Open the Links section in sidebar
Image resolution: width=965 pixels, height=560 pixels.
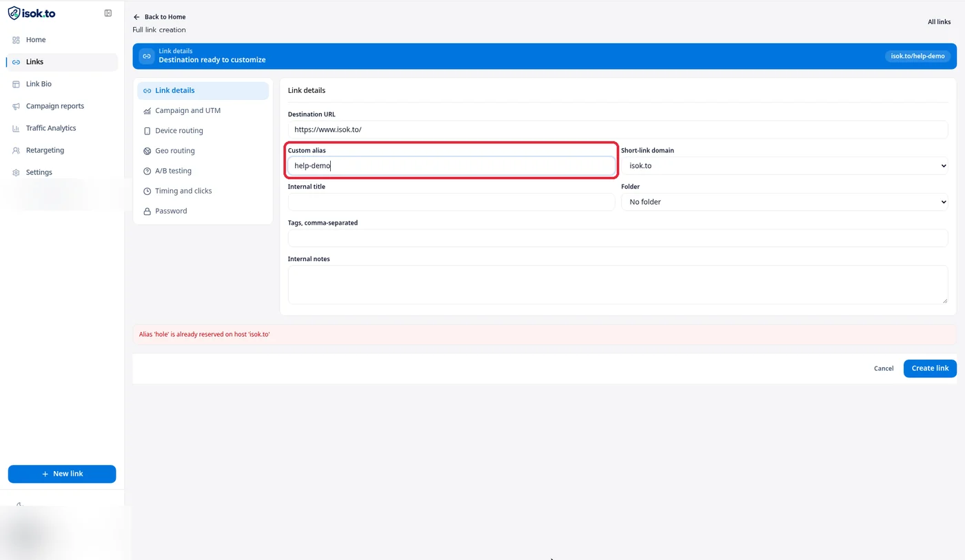point(62,62)
